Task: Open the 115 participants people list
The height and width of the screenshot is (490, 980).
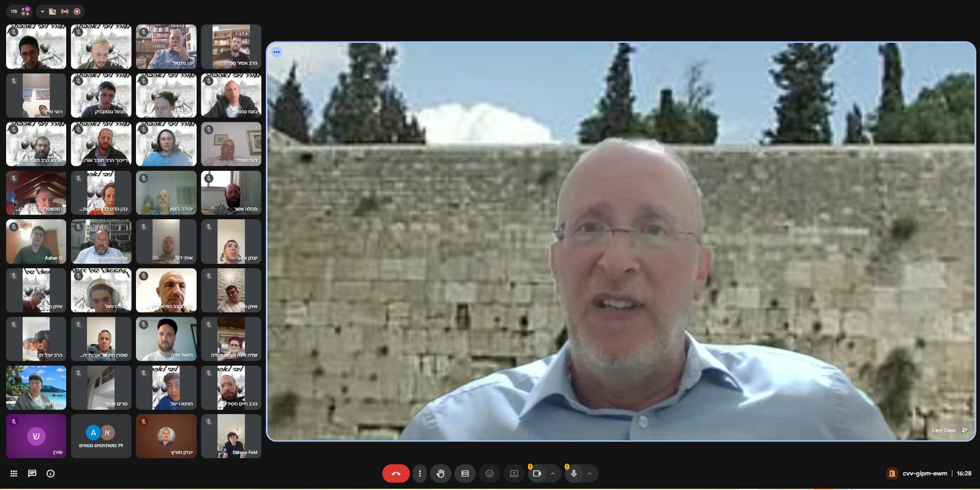Action: [19, 11]
